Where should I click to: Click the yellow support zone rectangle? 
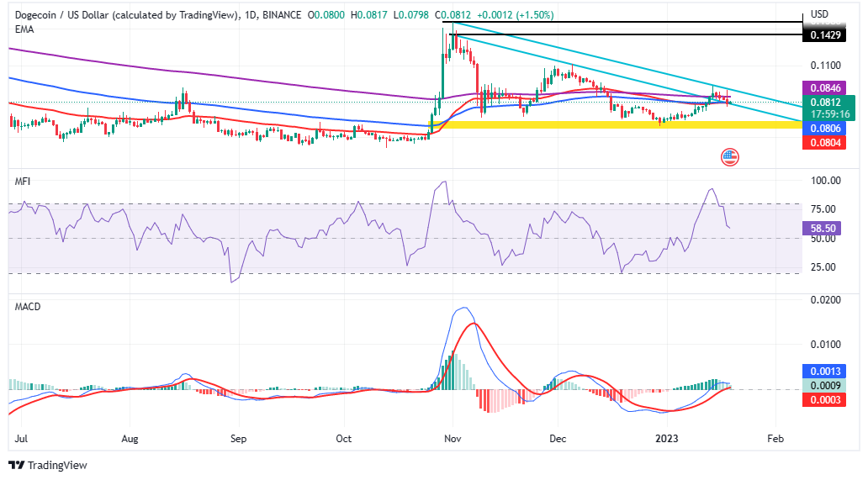coord(617,125)
